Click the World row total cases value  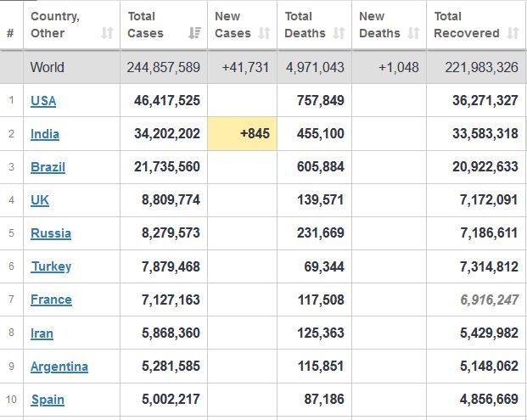(164, 67)
